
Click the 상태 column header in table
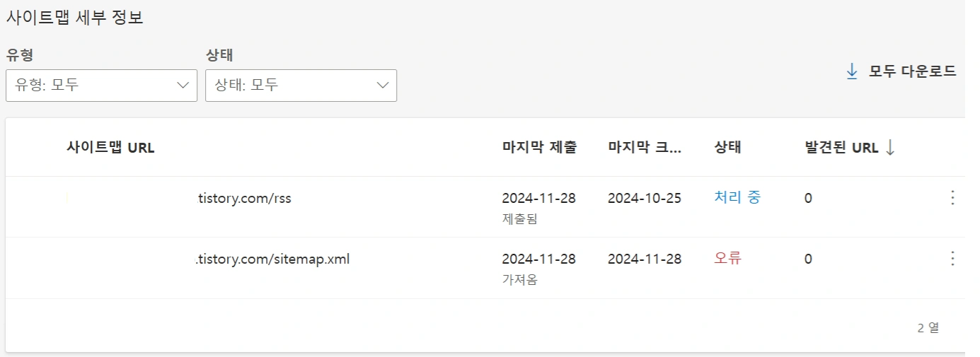coord(727,148)
